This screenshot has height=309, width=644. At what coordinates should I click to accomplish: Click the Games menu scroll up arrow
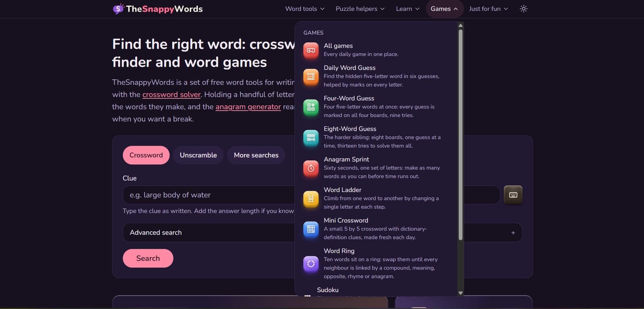click(460, 25)
